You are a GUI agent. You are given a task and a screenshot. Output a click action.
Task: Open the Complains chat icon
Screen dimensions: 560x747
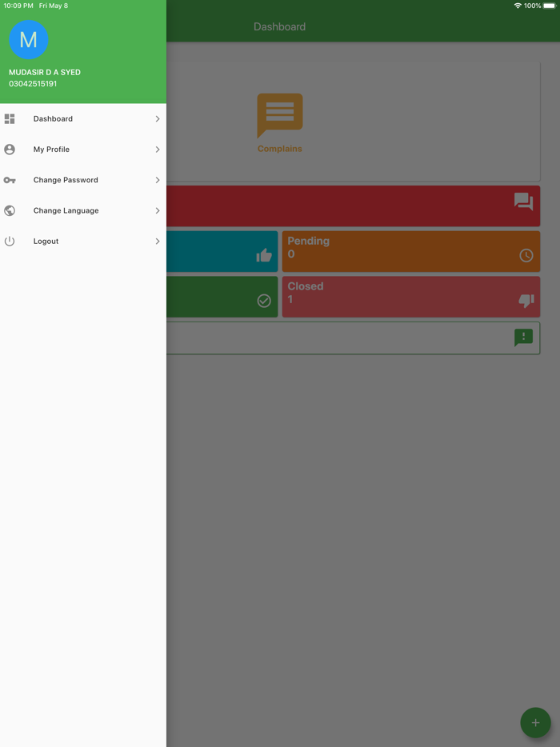pos(280,115)
